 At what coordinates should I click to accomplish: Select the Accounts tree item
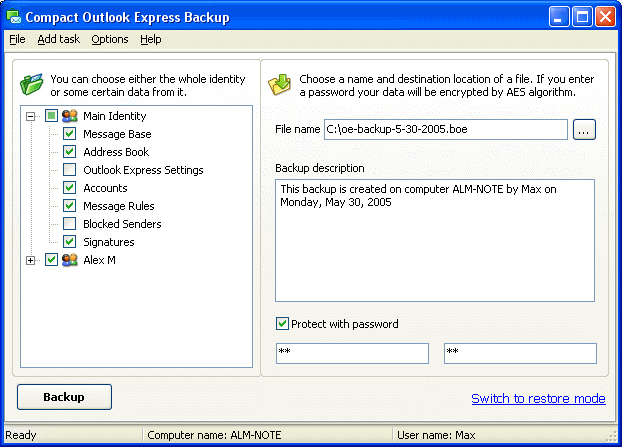coord(105,188)
